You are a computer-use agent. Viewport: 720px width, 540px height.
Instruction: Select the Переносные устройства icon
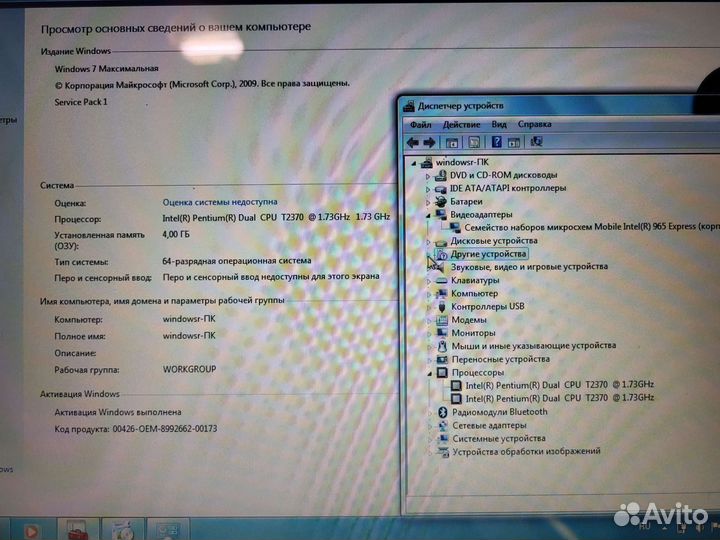(x=442, y=360)
